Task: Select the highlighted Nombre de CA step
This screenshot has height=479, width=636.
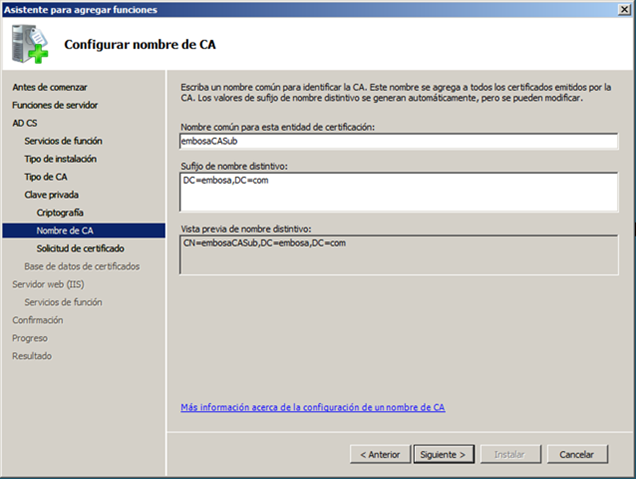Action: click(x=65, y=231)
